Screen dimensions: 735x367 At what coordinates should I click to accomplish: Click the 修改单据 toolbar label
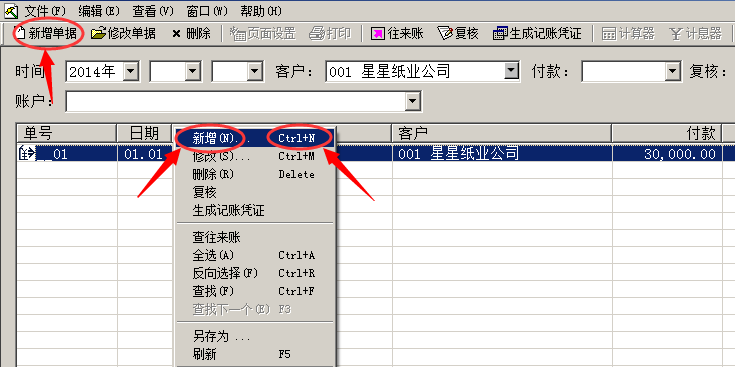point(132,34)
